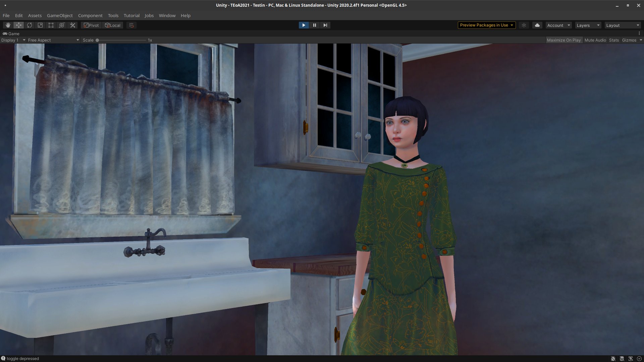Screen dimensions: 644x362
Task: Select the combined Transform tool
Action: click(62, 25)
